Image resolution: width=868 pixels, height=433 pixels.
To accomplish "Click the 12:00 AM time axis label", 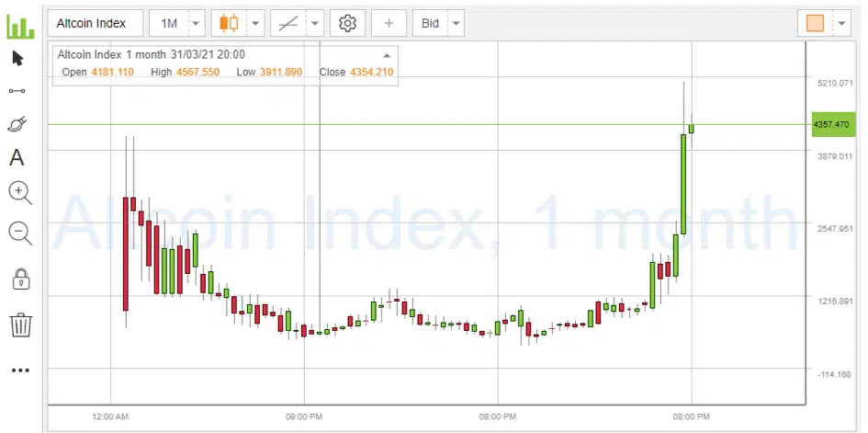I will coord(111,416).
